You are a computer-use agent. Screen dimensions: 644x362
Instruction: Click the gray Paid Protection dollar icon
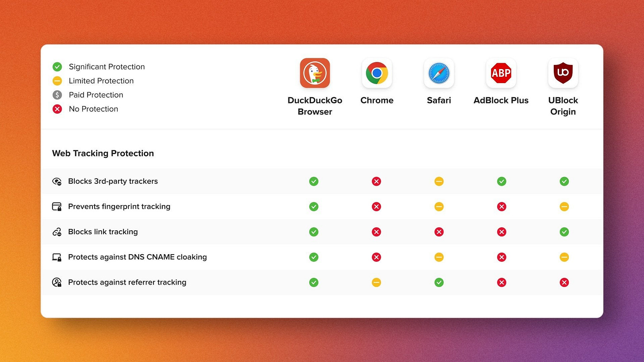coord(57,95)
